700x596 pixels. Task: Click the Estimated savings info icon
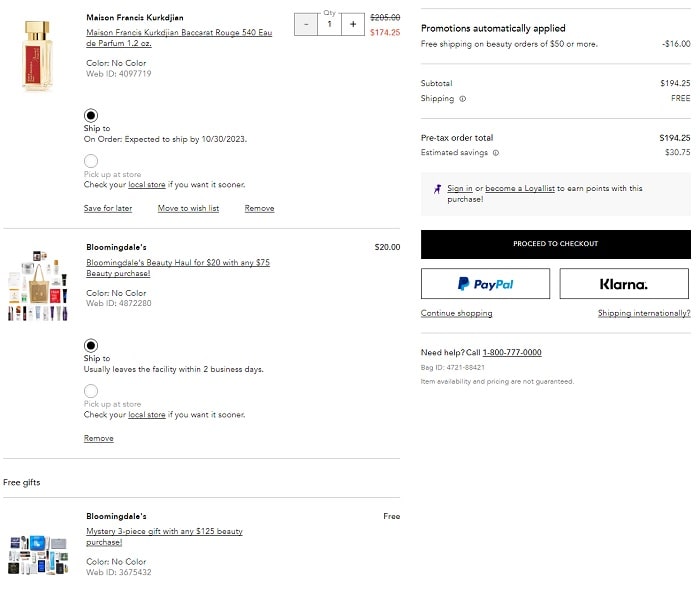coord(496,153)
